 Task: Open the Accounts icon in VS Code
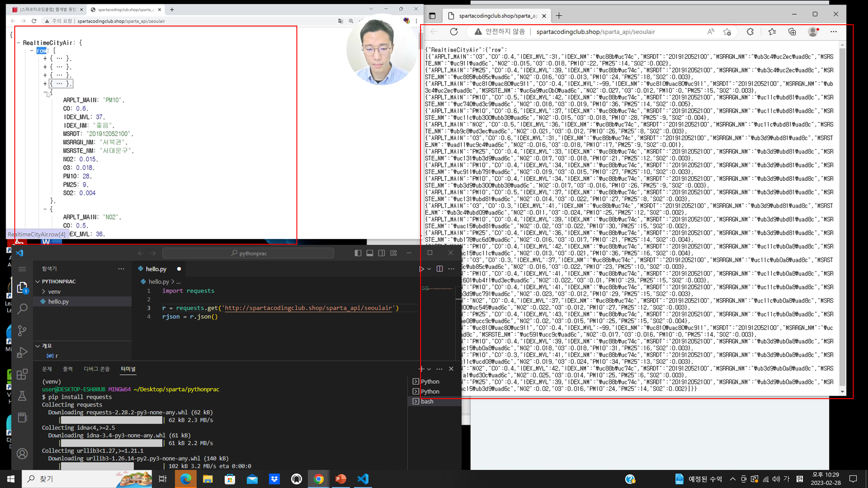pyautogui.click(x=22, y=454)
